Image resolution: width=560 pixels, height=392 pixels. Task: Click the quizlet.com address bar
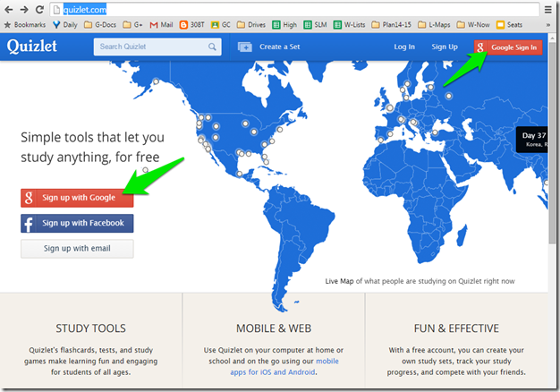(294, 10)
